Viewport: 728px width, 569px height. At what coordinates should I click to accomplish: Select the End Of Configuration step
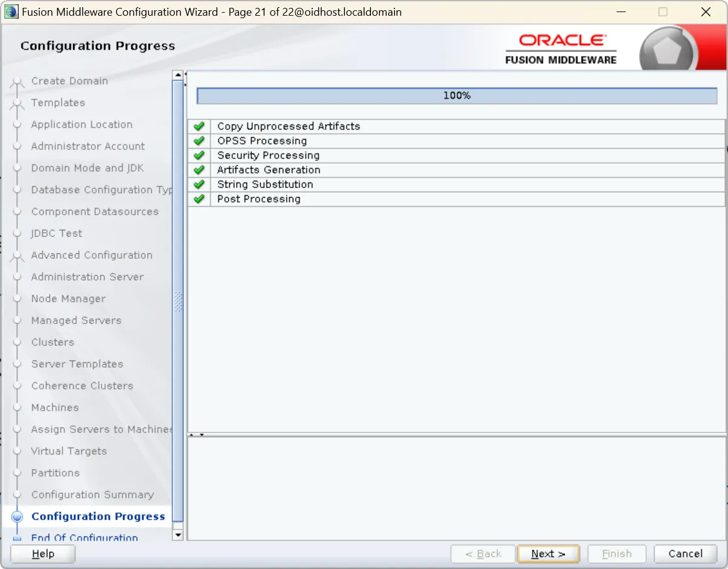(85, 538)
